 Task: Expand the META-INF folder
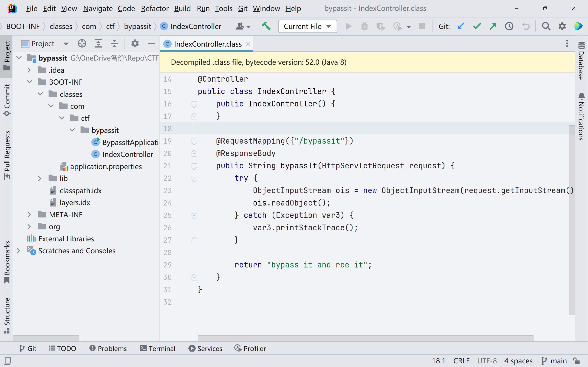tap(29, 214)
